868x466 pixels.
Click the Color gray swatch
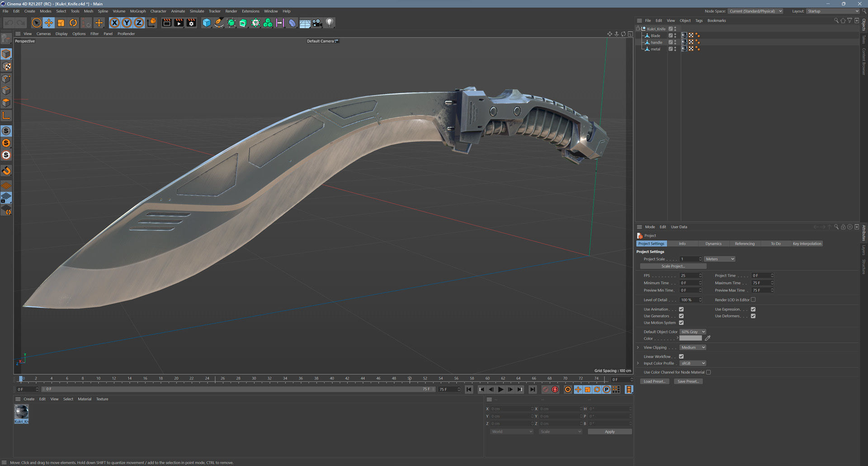(690, 338)
